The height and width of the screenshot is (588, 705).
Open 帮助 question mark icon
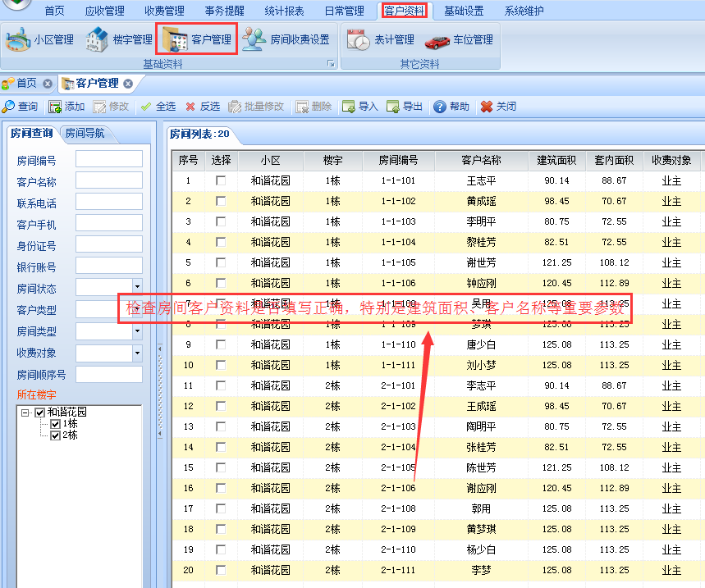pyautogui.click(x=440, y=107)
